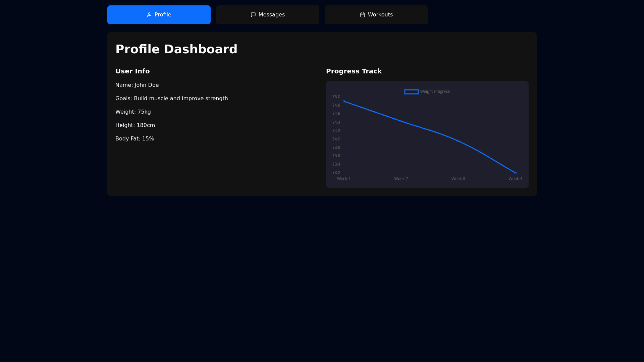644x362 pixels.
Task: Click the user icon in Profile tab
Action: 149,15
